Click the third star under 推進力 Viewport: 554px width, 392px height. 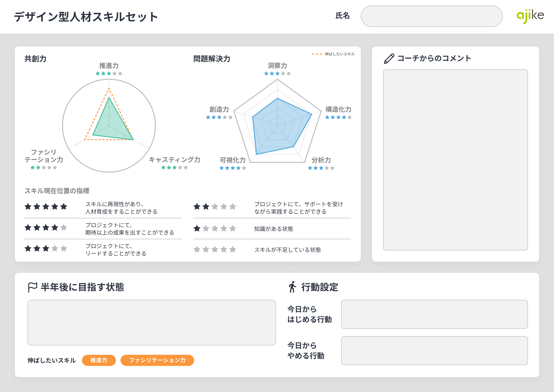(109, 74)
